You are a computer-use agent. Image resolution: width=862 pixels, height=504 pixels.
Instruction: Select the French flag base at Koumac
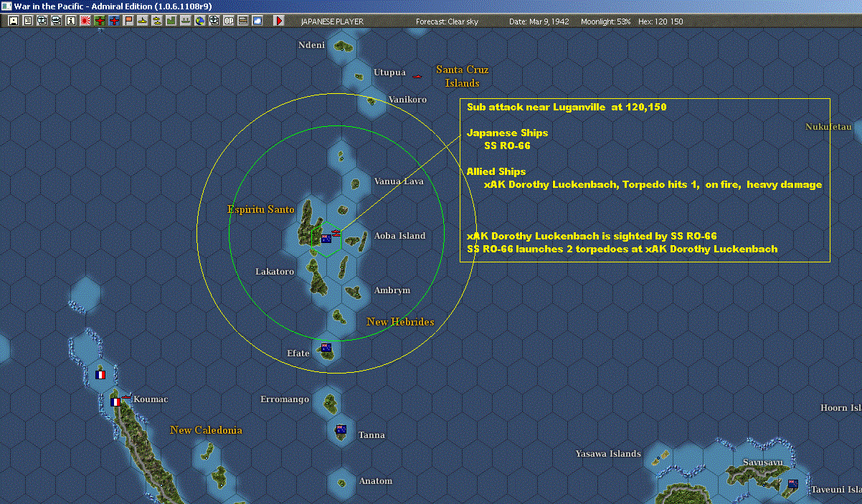pos(115,402)
